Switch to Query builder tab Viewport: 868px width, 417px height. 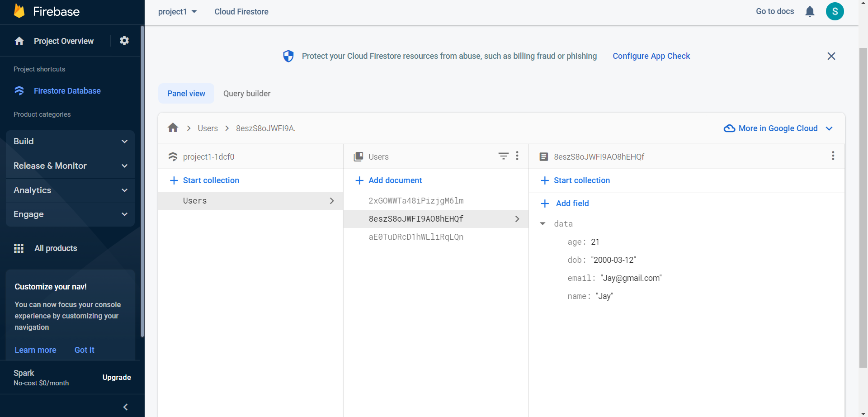click(x=247, y=94)
